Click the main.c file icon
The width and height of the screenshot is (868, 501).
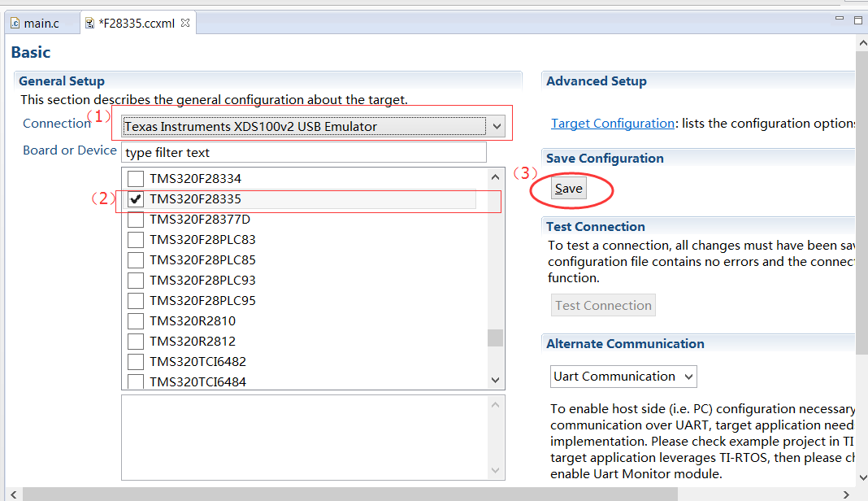point(15,24)
